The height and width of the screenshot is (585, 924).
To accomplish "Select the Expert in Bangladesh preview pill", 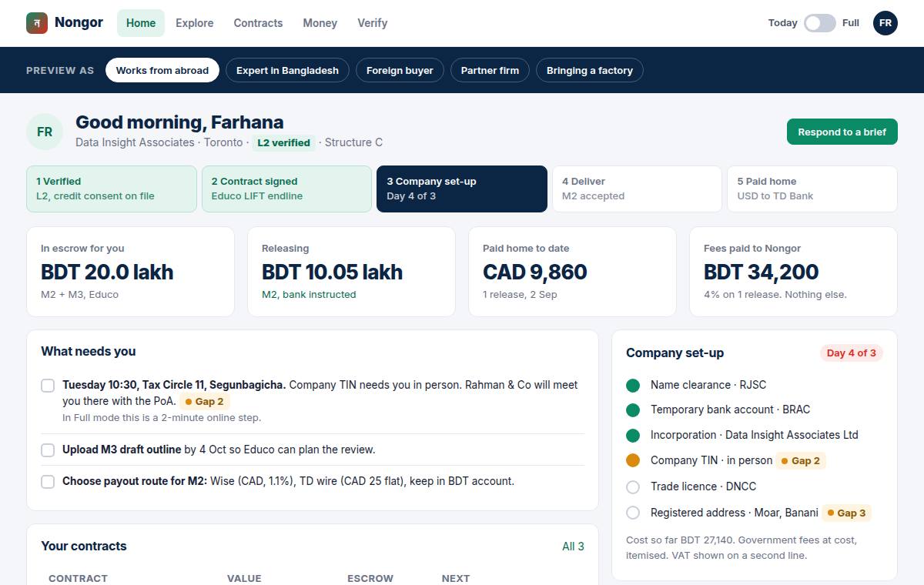I will (287, 70).
